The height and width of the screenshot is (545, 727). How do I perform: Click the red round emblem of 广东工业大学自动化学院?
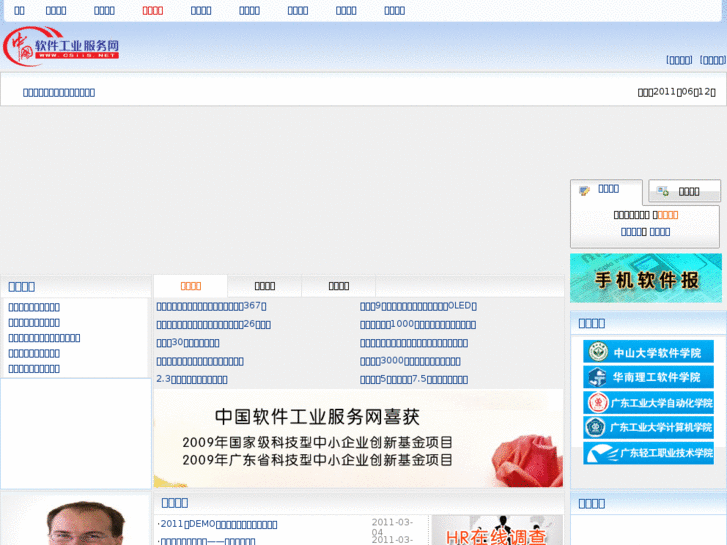[x=598, y=402]
